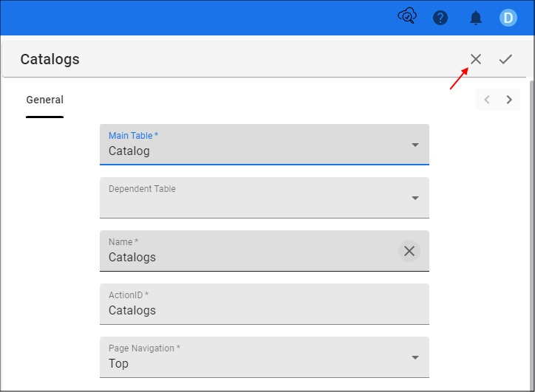Clear the Name field with X button

coord(409,251)
